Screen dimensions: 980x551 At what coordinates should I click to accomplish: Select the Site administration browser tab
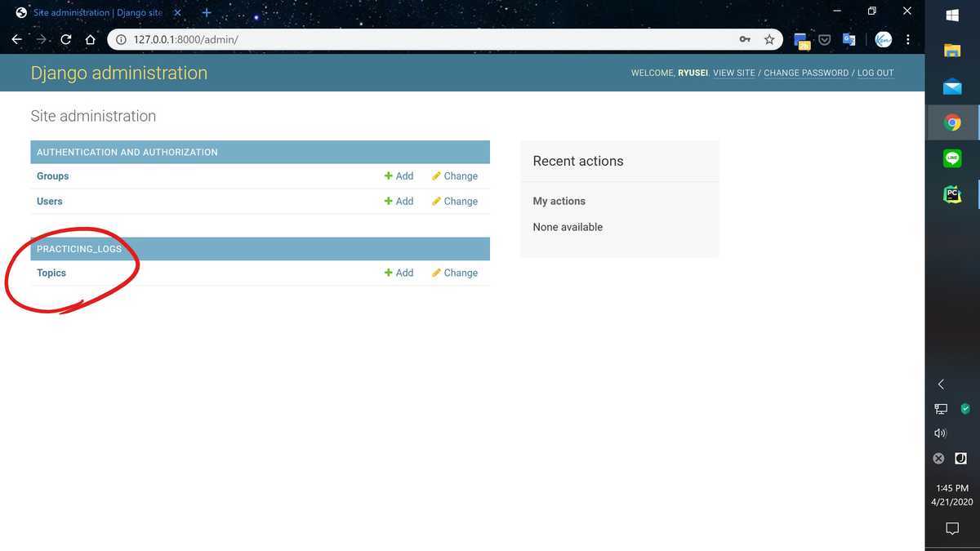point(96,12)
